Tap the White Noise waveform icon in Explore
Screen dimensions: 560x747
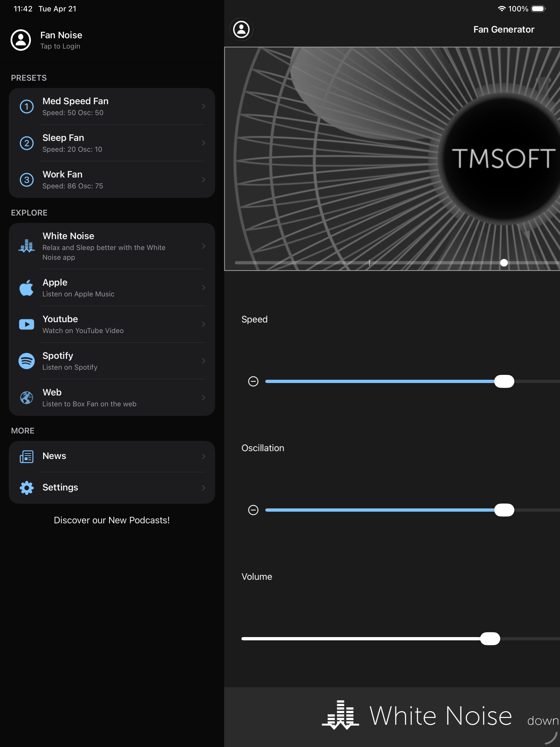27,246
